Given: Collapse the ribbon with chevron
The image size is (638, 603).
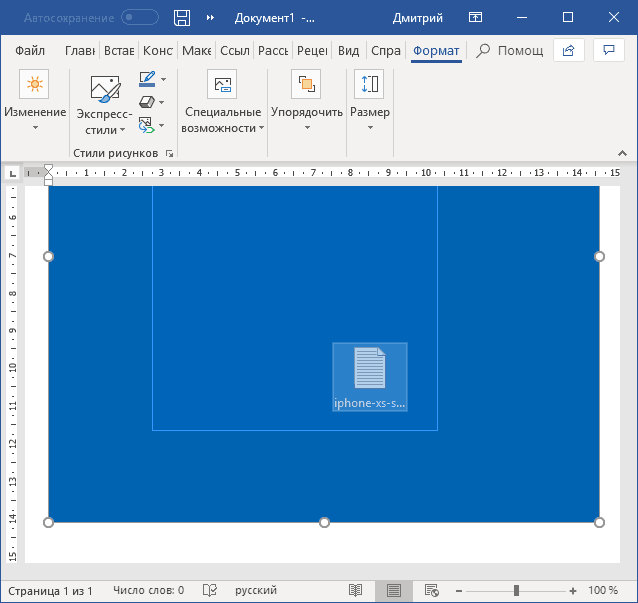Looking at the screenshot, I should [x=622, y=153].
